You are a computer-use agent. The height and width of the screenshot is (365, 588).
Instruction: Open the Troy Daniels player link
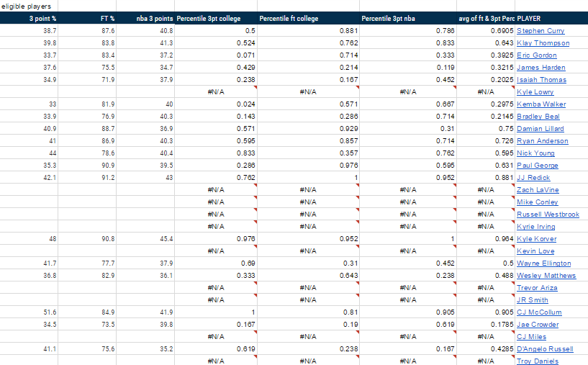coord(538,361)
